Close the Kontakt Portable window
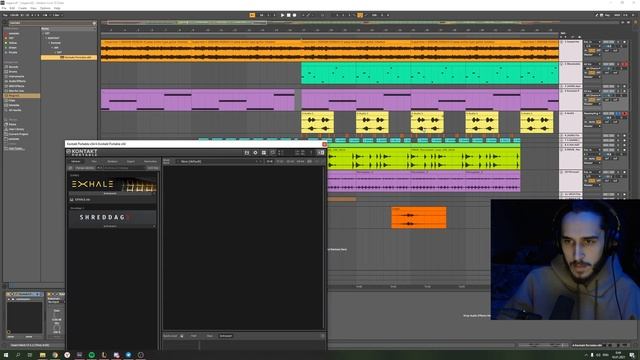The image size is (640, 360). (324, 144)
